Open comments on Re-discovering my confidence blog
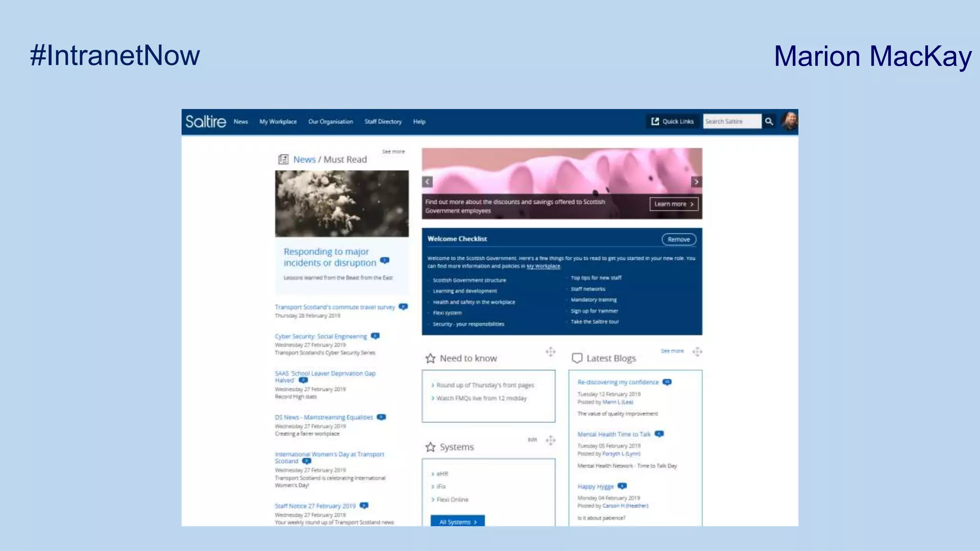 [x=667, y=382]
